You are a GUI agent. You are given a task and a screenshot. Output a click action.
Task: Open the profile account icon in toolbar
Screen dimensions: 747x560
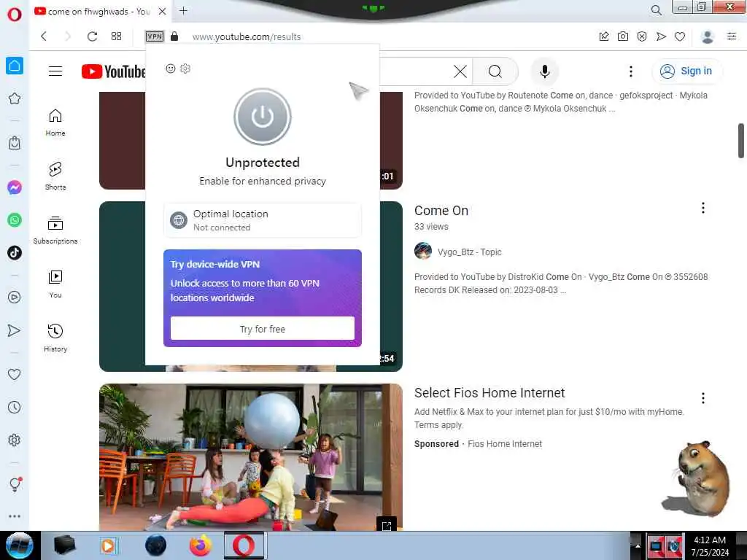click(708, 36)
